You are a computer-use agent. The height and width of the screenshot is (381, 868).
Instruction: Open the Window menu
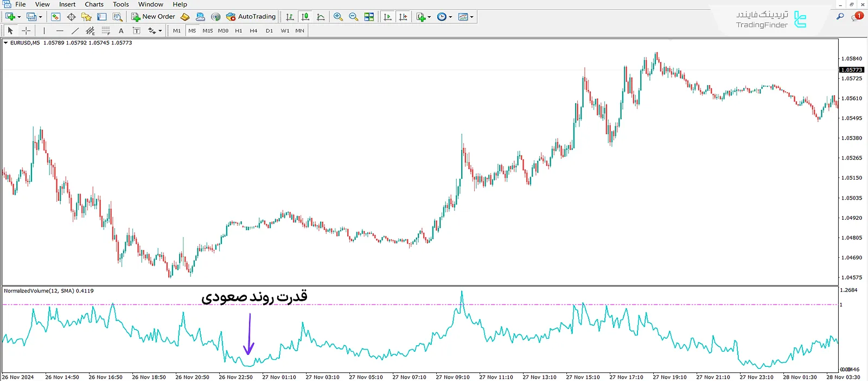tap(150, 4)
